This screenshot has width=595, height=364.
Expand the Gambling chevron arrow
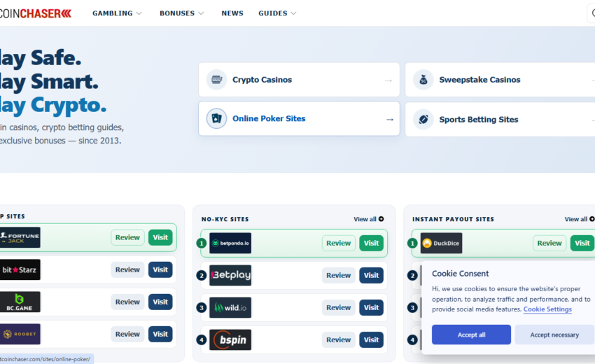[x=139, y=13]
